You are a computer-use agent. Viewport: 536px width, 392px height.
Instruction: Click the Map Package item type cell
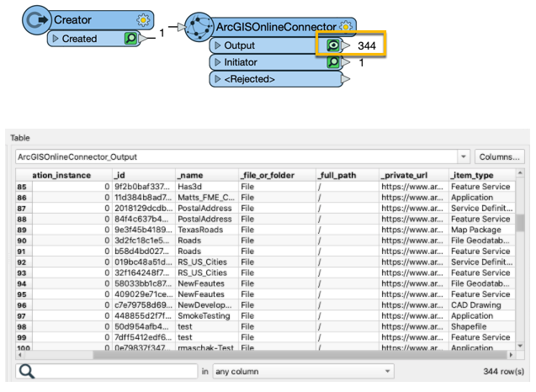(482, 230)
